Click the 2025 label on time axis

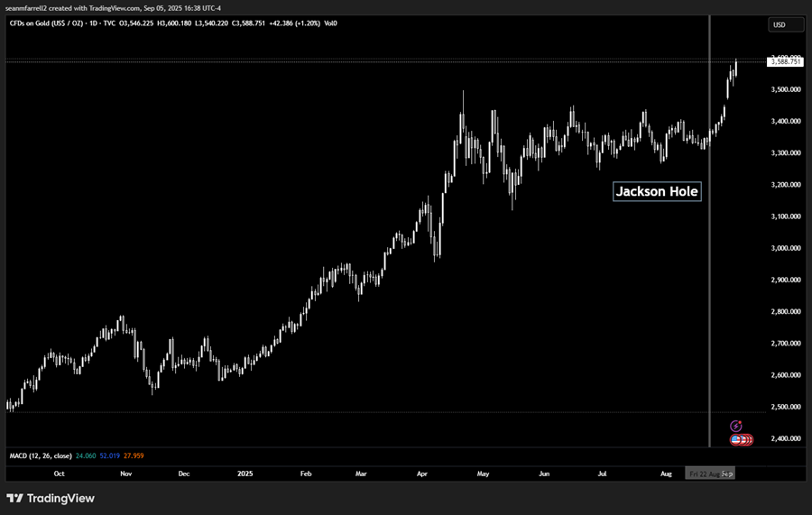pos(246,473)
